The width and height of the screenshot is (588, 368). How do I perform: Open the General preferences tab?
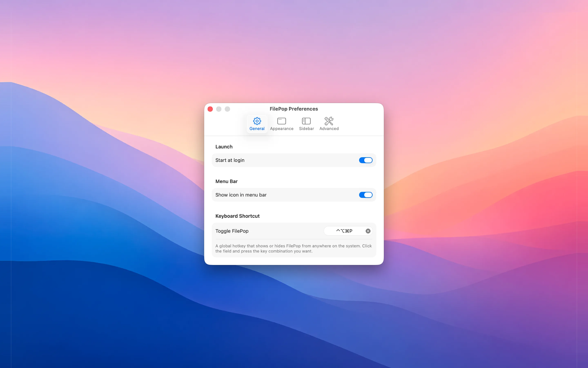257,124
